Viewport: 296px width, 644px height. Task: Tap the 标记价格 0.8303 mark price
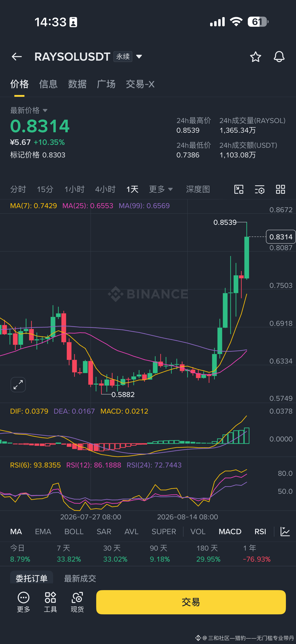point(38,155)
